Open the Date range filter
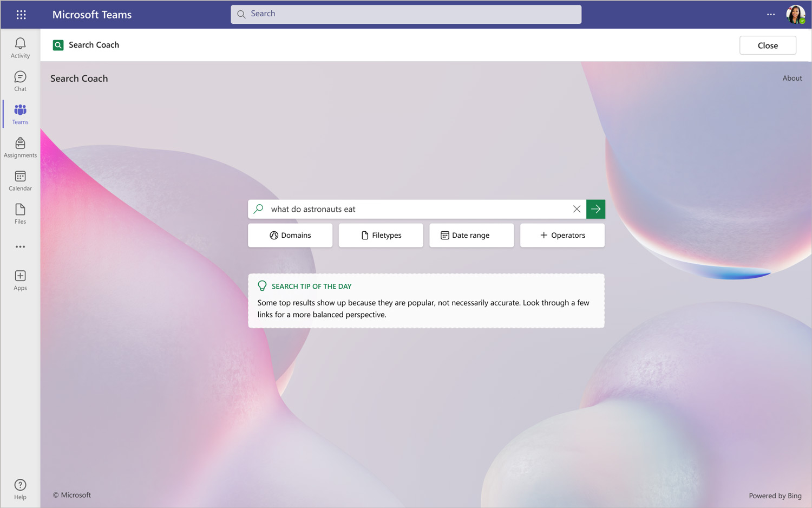 click(472, 236)
